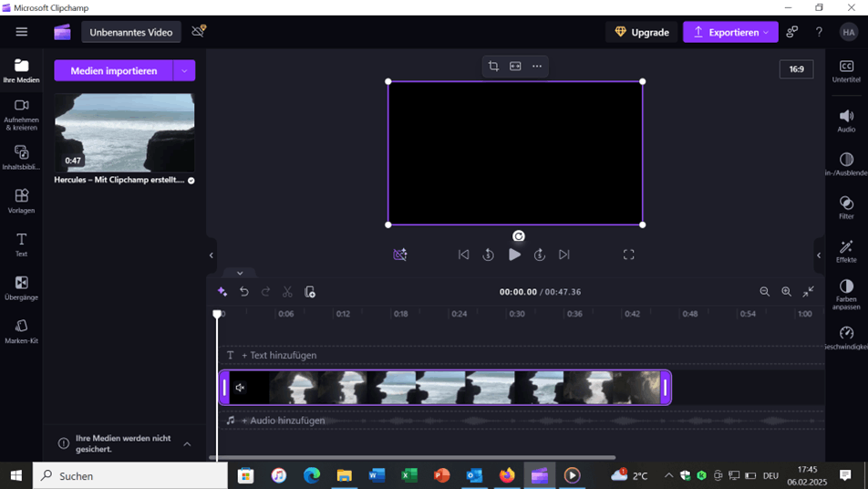Expand the right properties panel chevron
The width and height of the screenshot is (868, 489).
pyautogui.click(x=819, y=255)
